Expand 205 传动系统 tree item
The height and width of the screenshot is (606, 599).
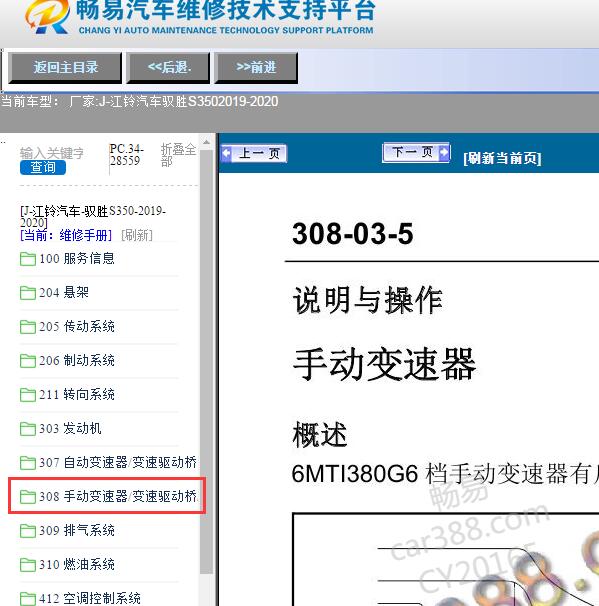click(x=77, y=327)
